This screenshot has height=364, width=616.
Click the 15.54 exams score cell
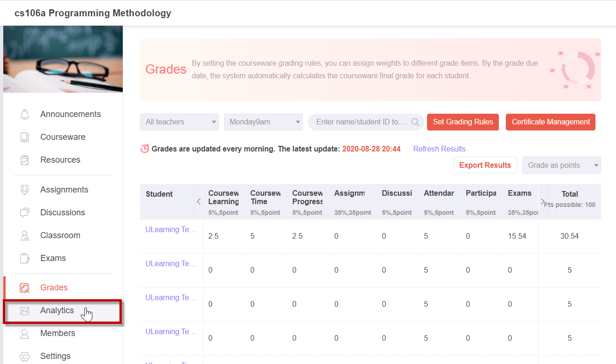(x=517, y=236)
